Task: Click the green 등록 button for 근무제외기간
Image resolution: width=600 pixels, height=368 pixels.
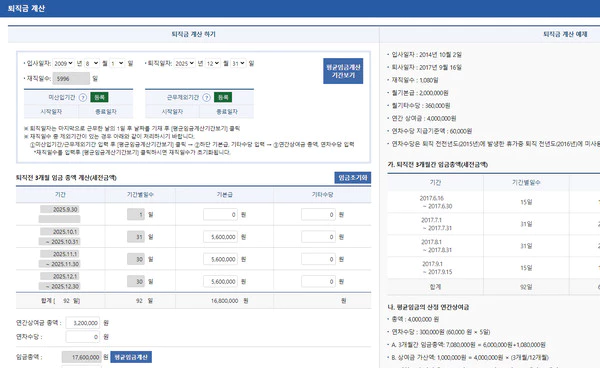Action: coord(223,98)
